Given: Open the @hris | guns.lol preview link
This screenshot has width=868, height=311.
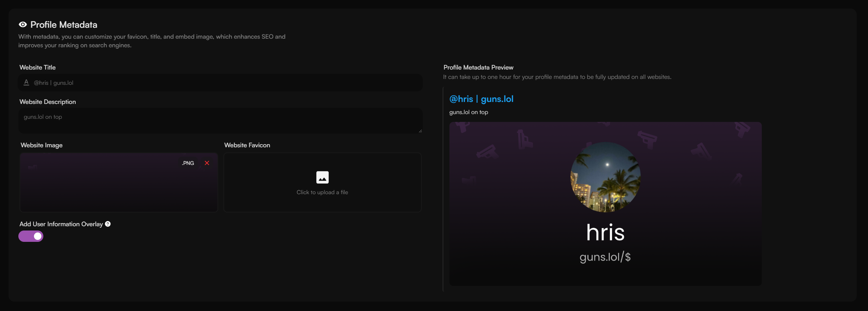Looking at the screenshot, I should [481, 99].
